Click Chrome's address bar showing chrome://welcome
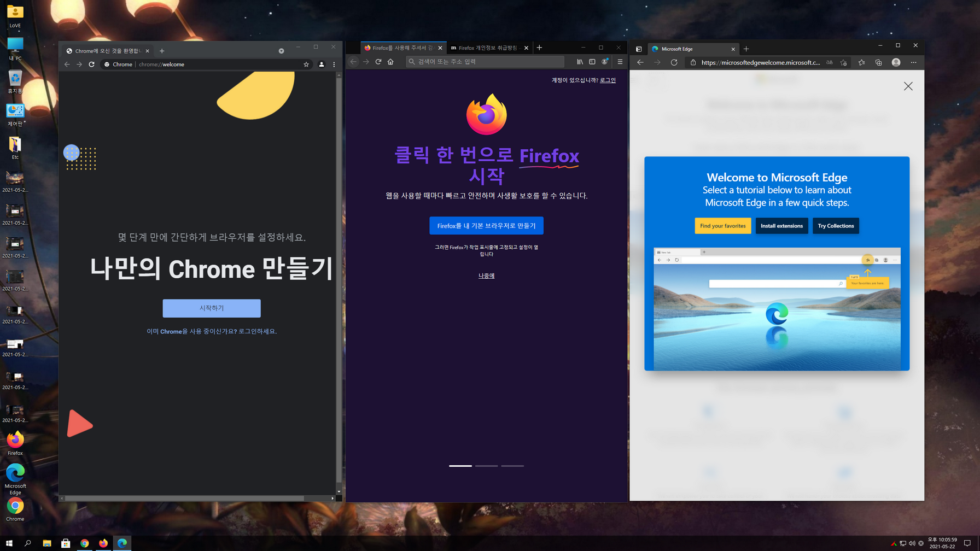The height and width of the screenshot is (551, 980). pyautogui.click(x=206, y=65)
